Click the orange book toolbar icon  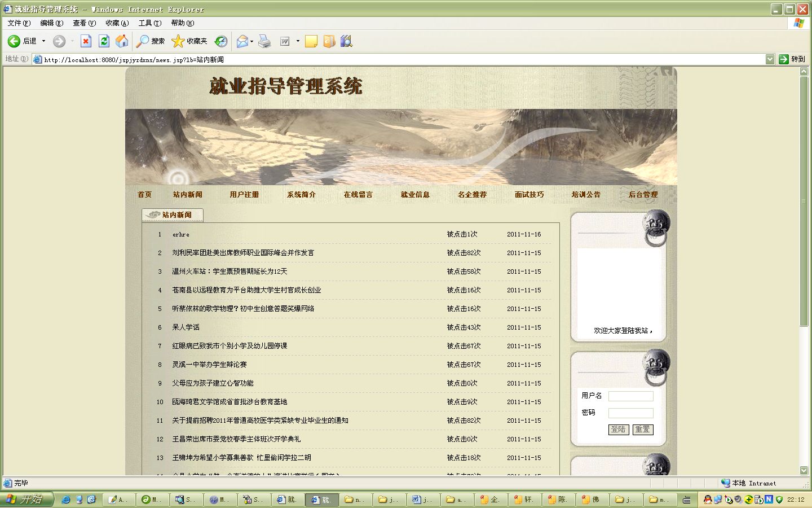pyautogui.click(x=329, y=41)
